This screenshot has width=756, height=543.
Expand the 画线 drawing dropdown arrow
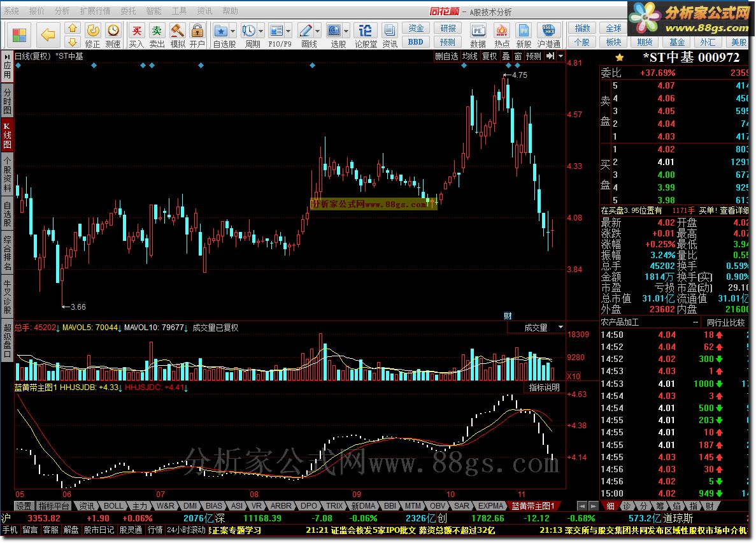click(x=318, y=31)
